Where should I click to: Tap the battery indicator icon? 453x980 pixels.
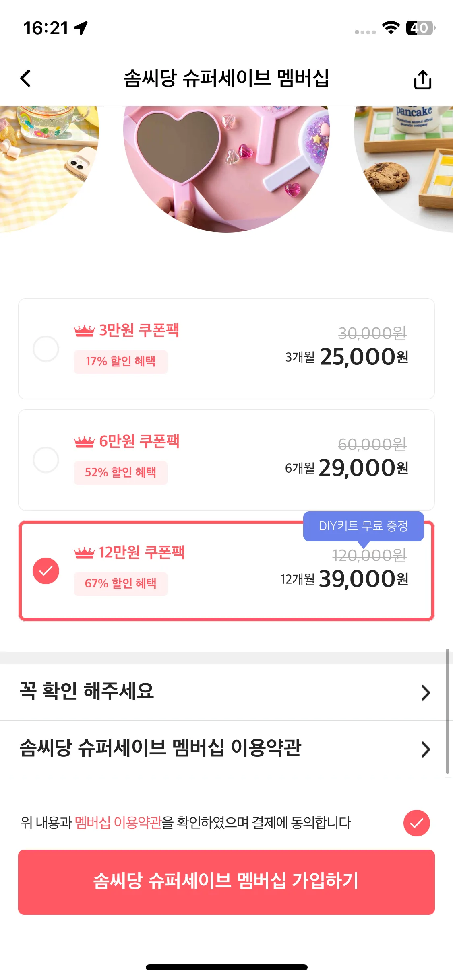(421, 28)
